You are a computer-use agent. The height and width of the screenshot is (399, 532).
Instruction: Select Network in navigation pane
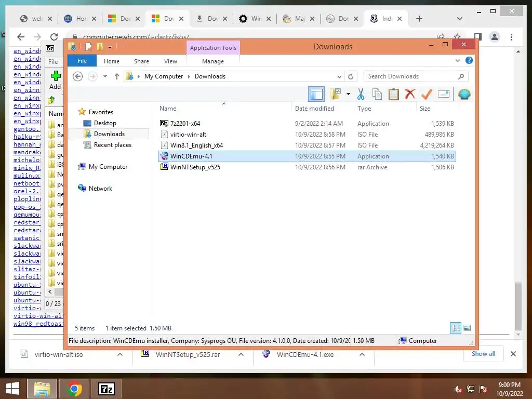[100, 188]
